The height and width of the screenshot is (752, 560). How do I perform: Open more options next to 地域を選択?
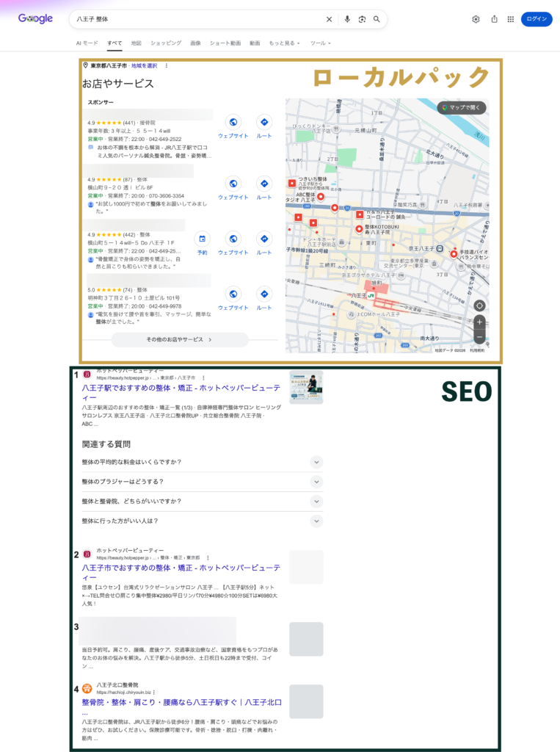tap(167, 65)
